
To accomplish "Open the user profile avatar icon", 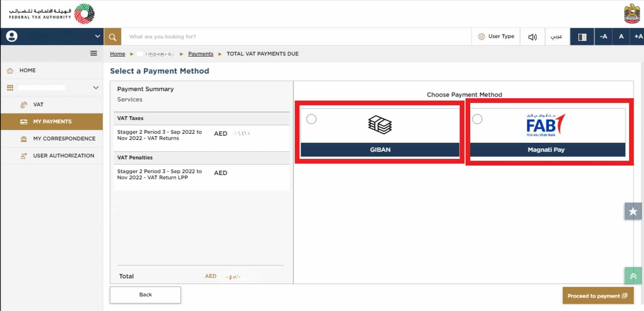I will [12, 36].
